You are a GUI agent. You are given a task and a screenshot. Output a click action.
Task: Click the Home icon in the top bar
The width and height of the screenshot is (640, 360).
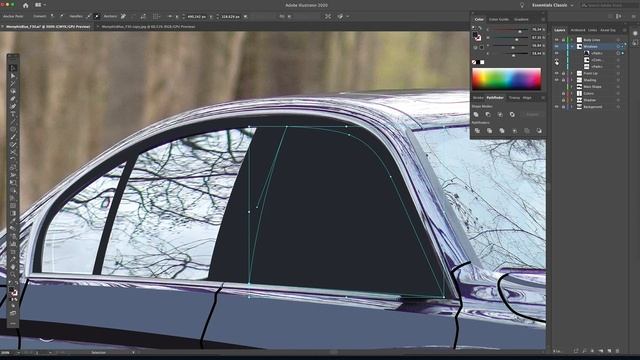25,5
